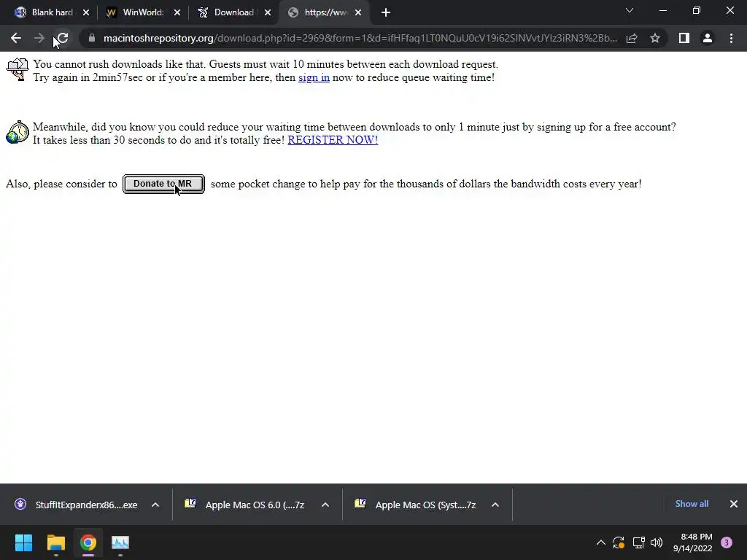This screenshot has width=747, height=560.
Task: Open the Chrome profile menu
Action: point(708,38)
